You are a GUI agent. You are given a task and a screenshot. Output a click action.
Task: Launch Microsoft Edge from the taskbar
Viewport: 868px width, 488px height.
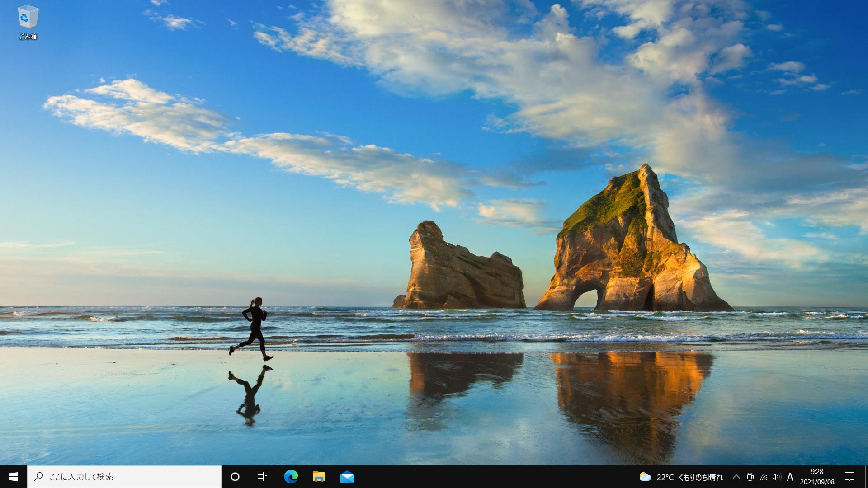pyautogui.click(x=291, y=477)
